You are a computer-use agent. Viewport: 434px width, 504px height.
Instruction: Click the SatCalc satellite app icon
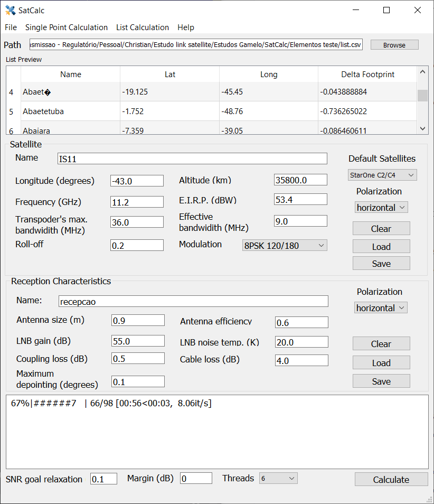(10, 10)
